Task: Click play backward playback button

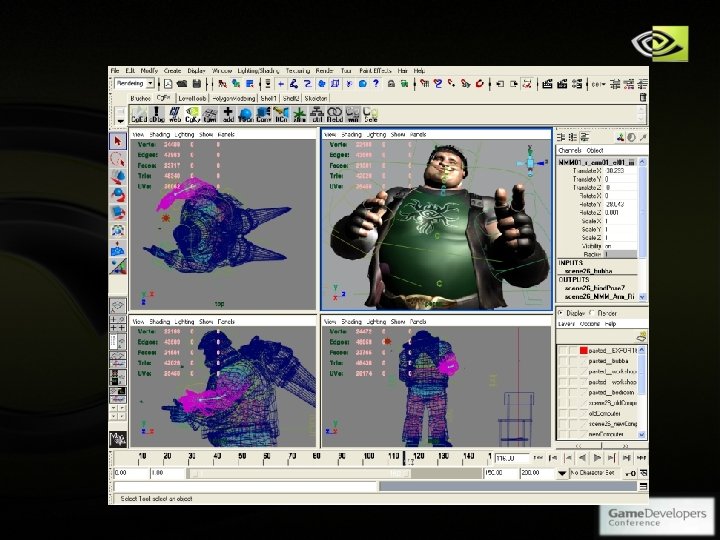Action: [x=583, y=458]
